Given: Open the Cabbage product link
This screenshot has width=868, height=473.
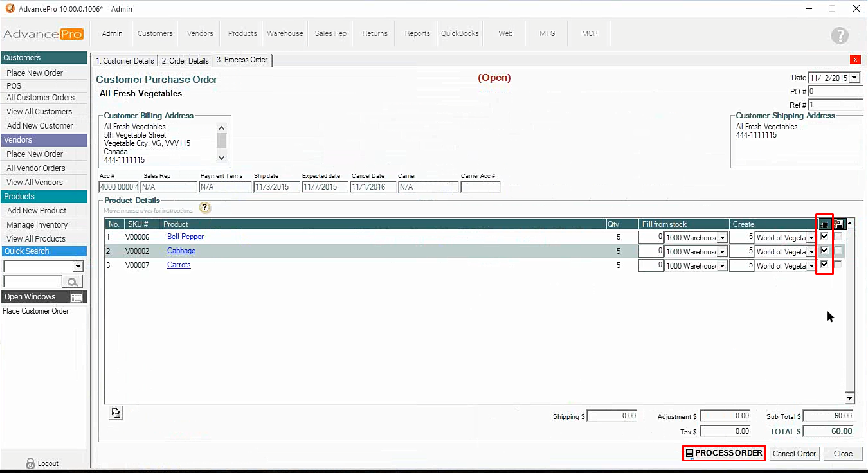Looking at the screenshot, I should (x=181, y=251).
